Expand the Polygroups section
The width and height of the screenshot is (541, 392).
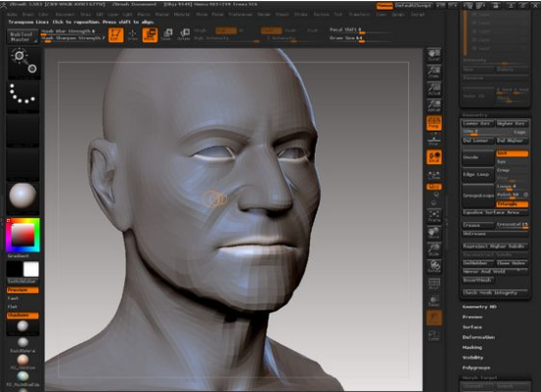pos(476,367)
